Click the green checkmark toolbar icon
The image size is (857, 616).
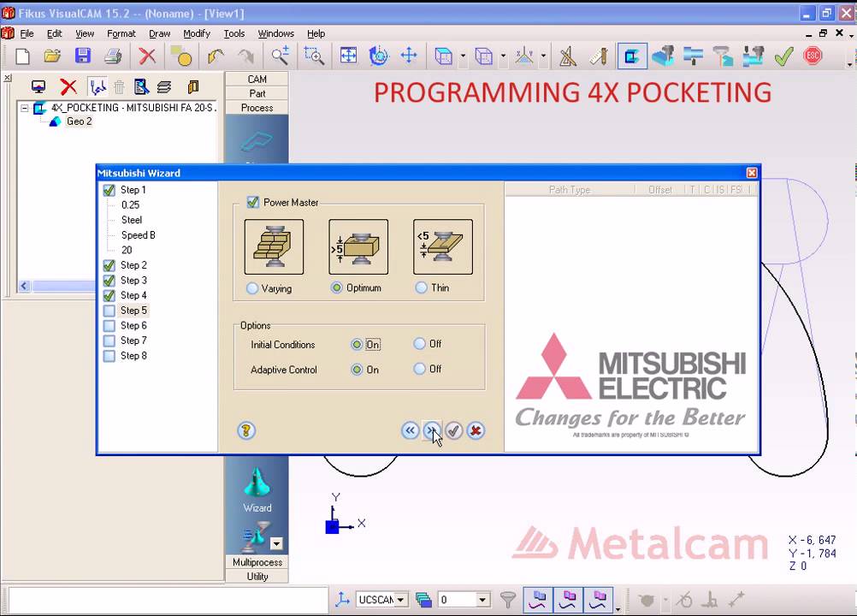pos(783,56)
